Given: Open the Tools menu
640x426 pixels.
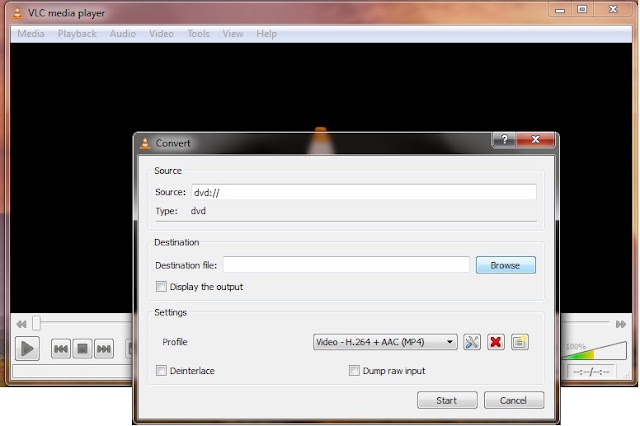Looking at the screenshot, I should (x=198, y=34).
